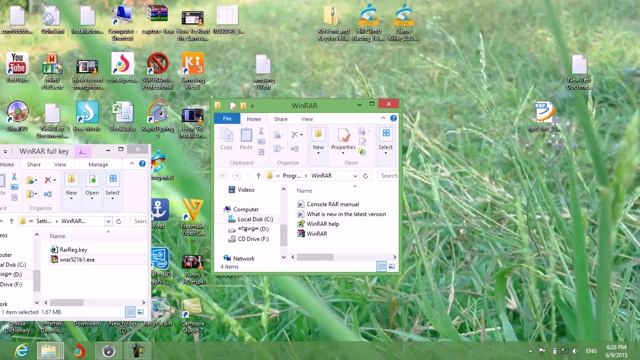Click ENG language indicator in taskbar
Screen dimensions: 640x360
pos(591,351)
